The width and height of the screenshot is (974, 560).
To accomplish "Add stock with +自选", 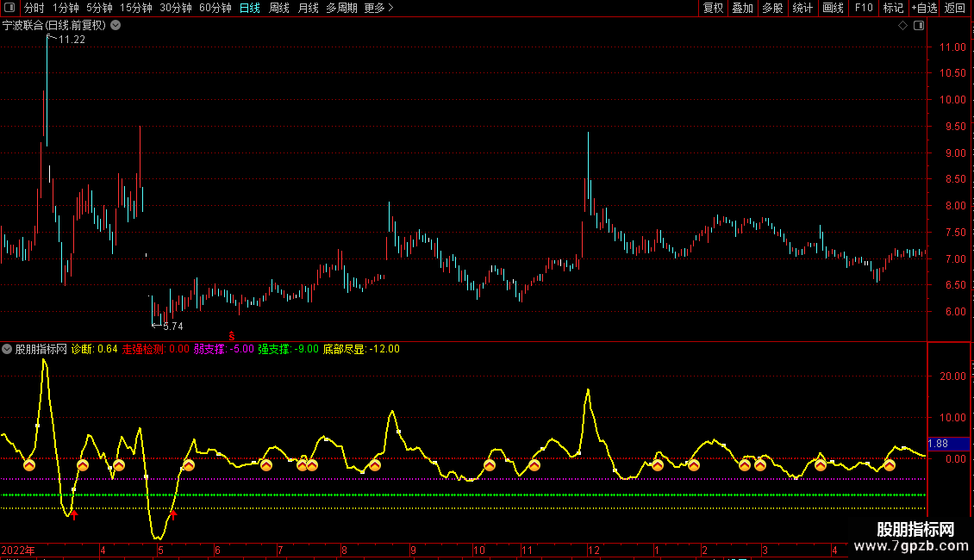I will tap(924, 8).
